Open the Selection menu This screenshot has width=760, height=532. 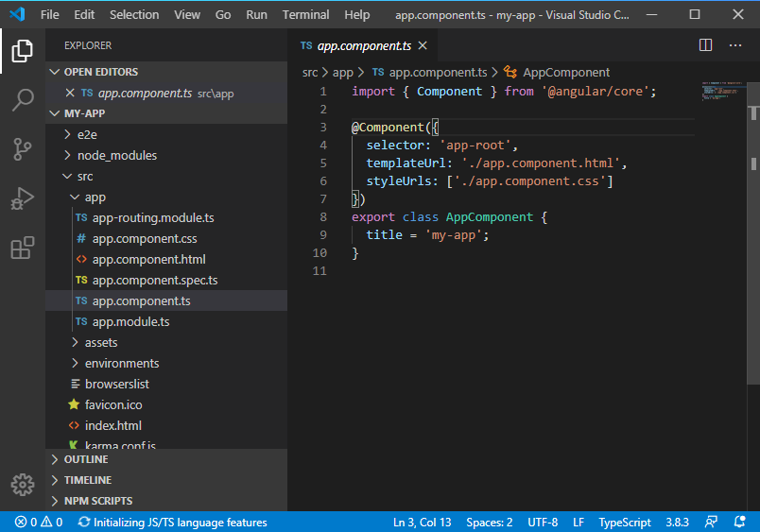pyautogui.click(x=134, y=14)
